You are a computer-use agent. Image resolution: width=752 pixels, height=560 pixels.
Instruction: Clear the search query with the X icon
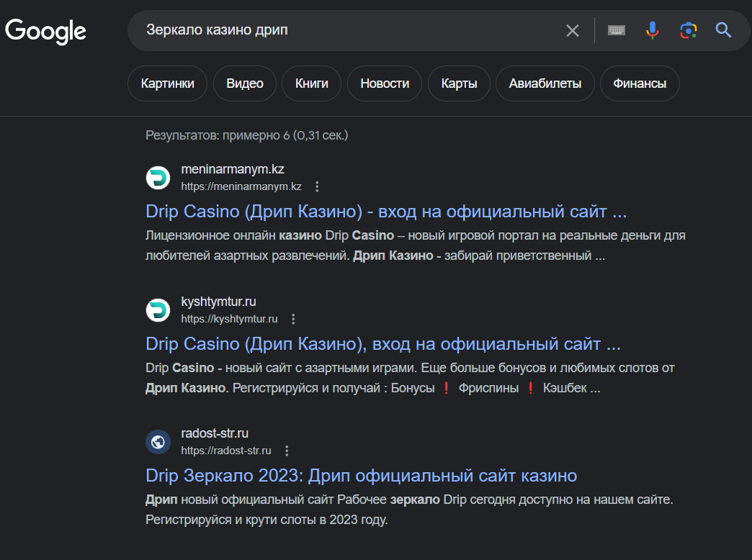[x=572, y=31]
